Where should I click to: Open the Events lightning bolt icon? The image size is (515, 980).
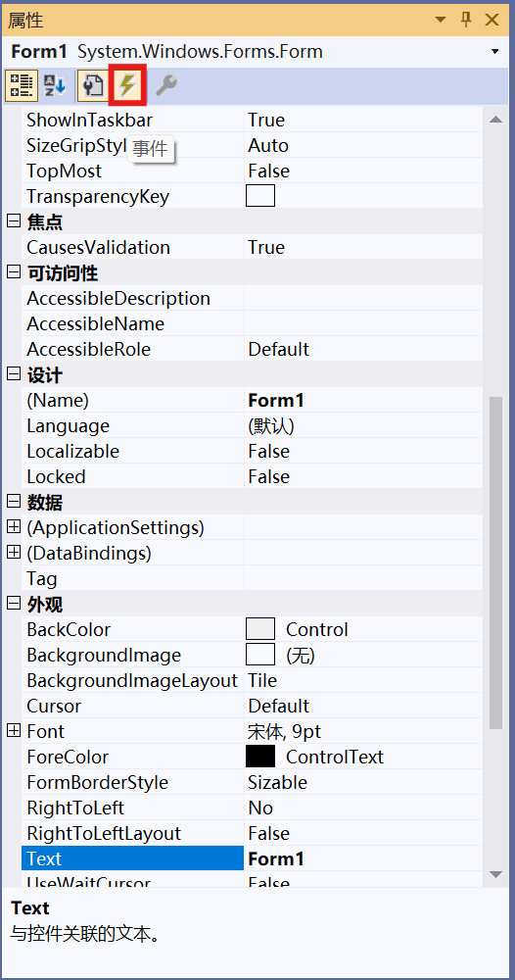tap(127, 85)
